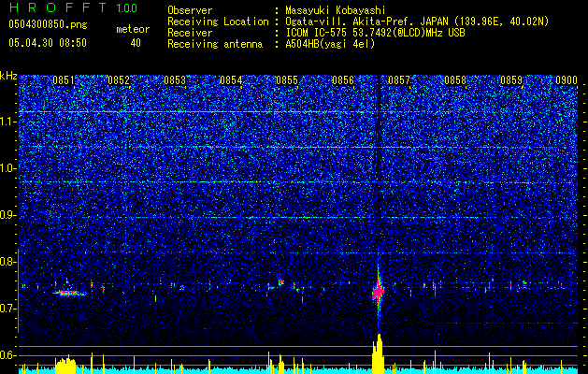Click the meteor count value 40
The image size is (588, 374).
tap(136, 43)
